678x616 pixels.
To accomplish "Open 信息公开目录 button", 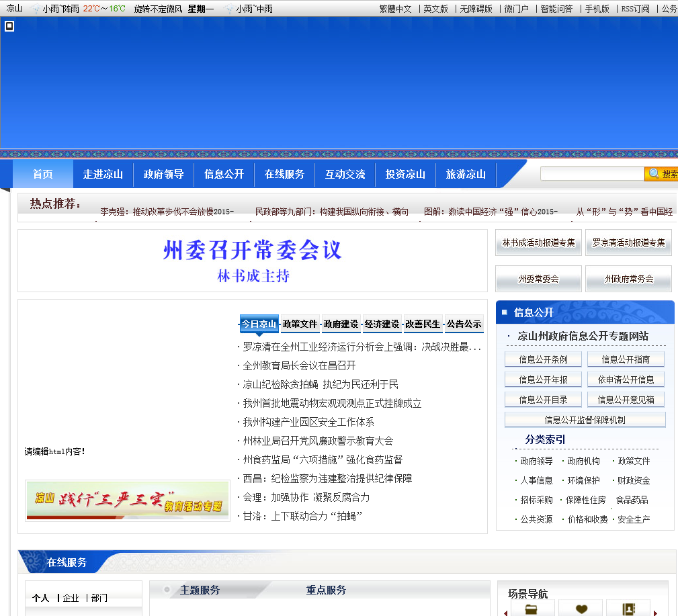I will [543, 400].
